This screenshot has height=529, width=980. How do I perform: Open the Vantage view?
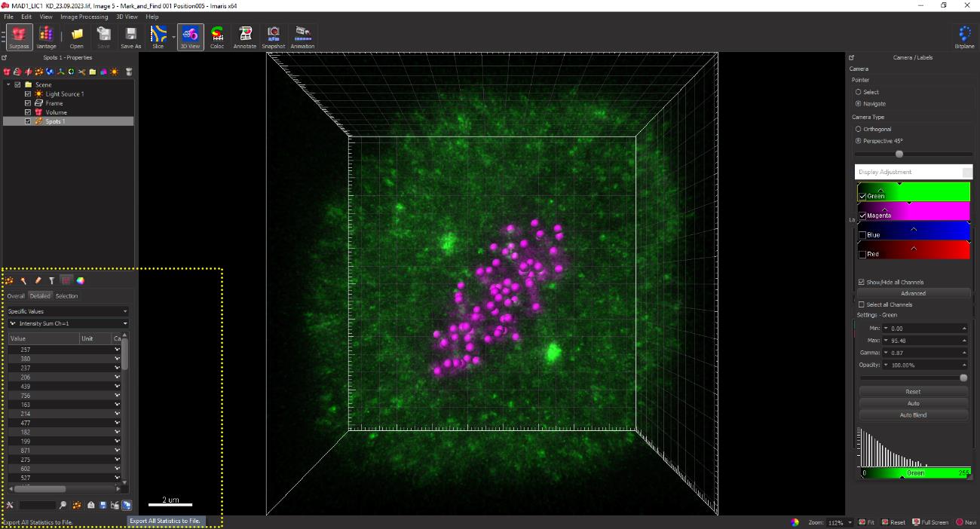(46, 36)
